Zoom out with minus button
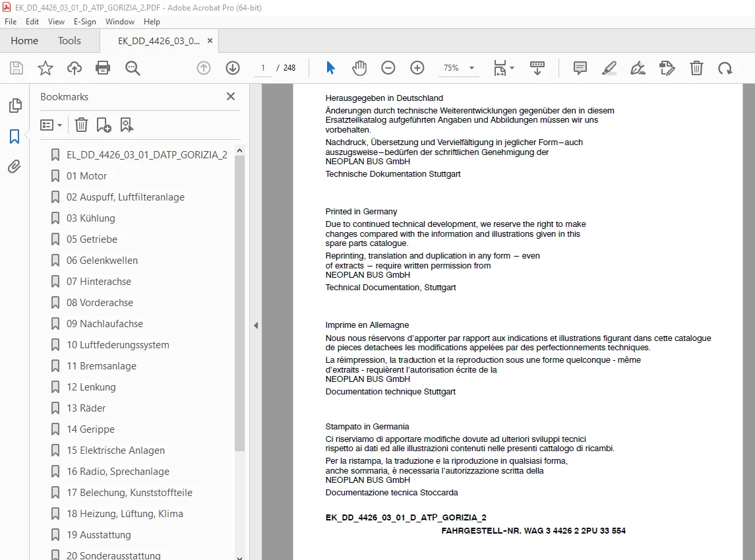Image resolution: width=755 pixels, height=560 pixels. point(388,68)
